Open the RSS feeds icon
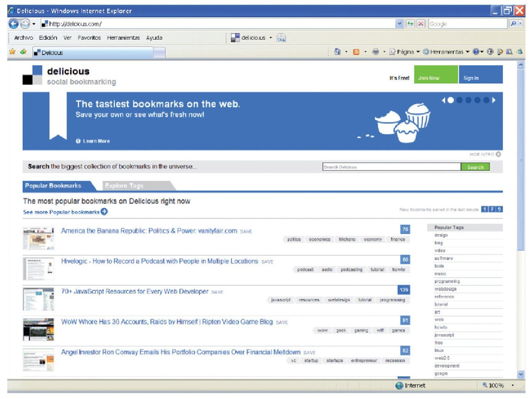This screenshot has width=532, height=399. tap(356, 52)
